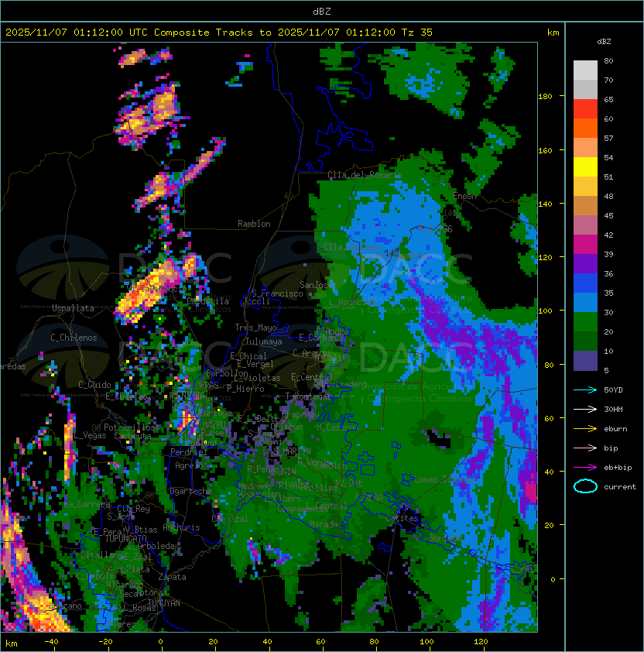644x652 pixels.
Task: Click the 'Ugarteche' map label
Action: click(191, 491)
